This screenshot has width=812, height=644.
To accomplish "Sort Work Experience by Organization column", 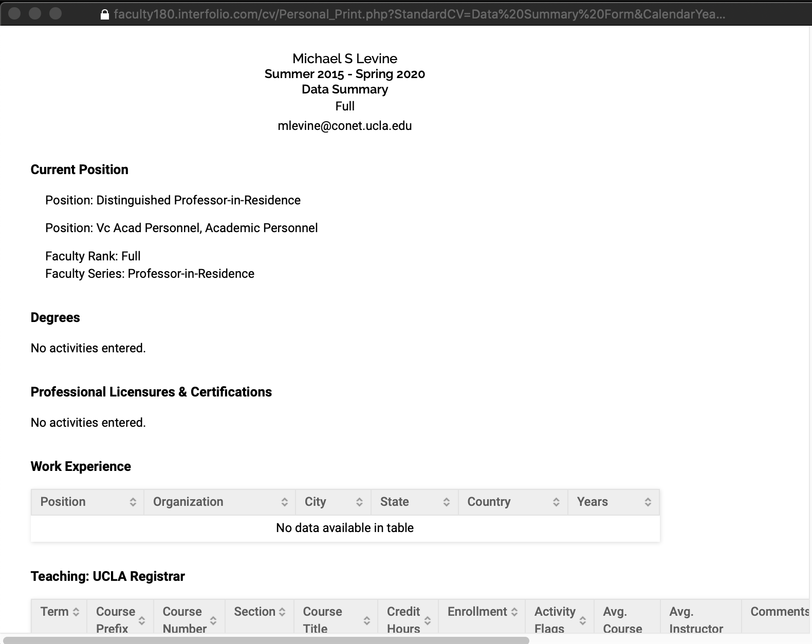I will point(220,502).
